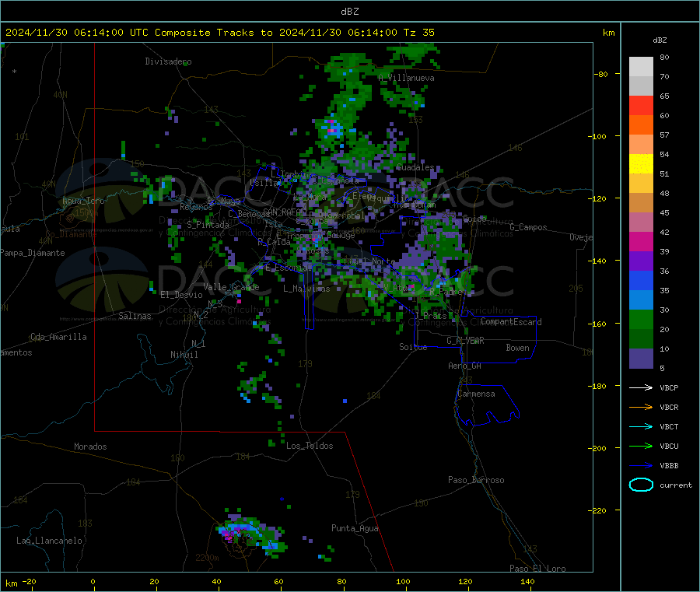
Task: Select the slate purple 10 dBZ swatch
Action: (641, 359)
